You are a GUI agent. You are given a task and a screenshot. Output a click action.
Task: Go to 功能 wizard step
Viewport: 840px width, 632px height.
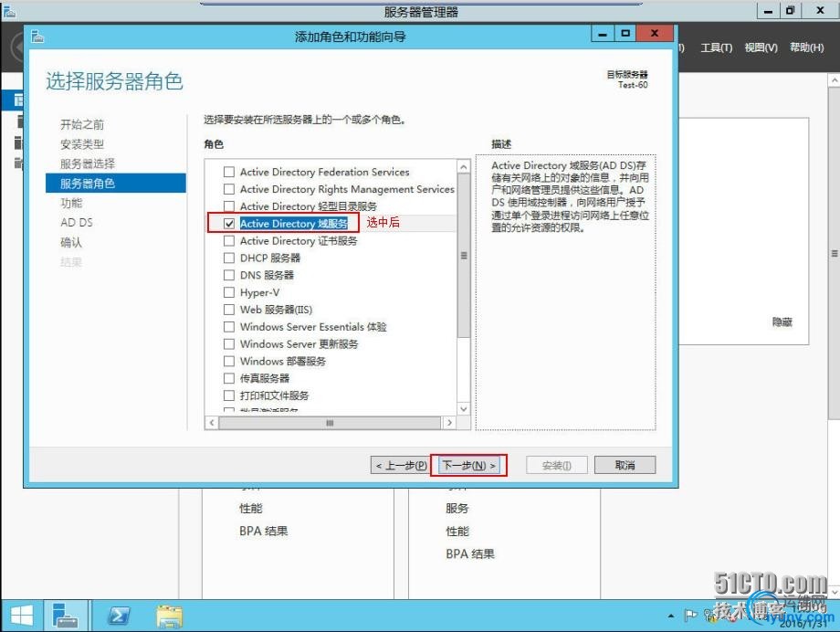pyautogui.click(x=71, y=203)
